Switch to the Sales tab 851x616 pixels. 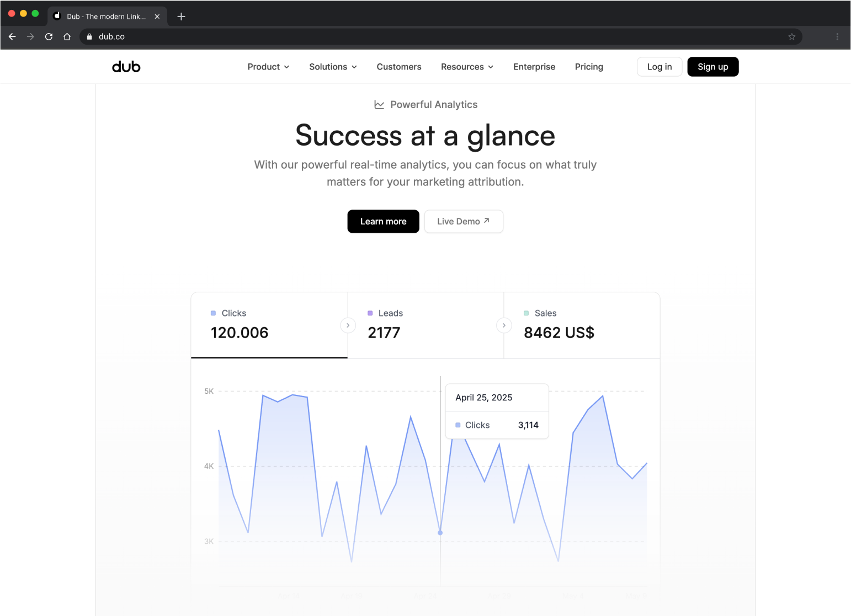click(x=581, y=325)
